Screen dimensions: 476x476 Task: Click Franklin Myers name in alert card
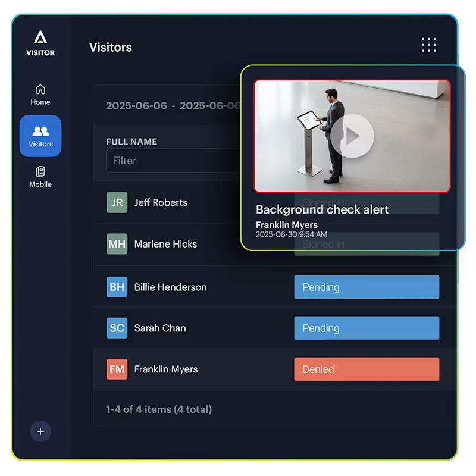click(x=287, y=225)
